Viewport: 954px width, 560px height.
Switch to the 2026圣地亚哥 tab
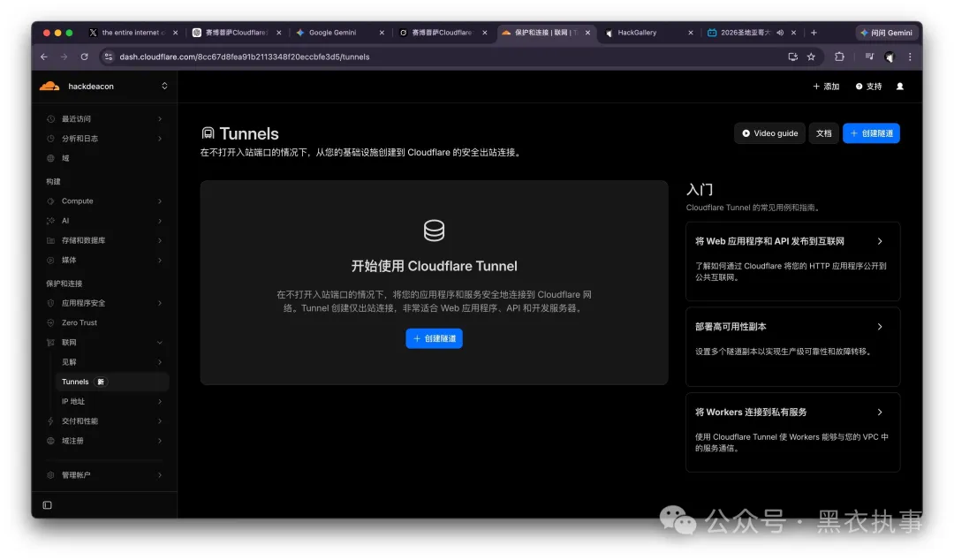coord(746,33)
